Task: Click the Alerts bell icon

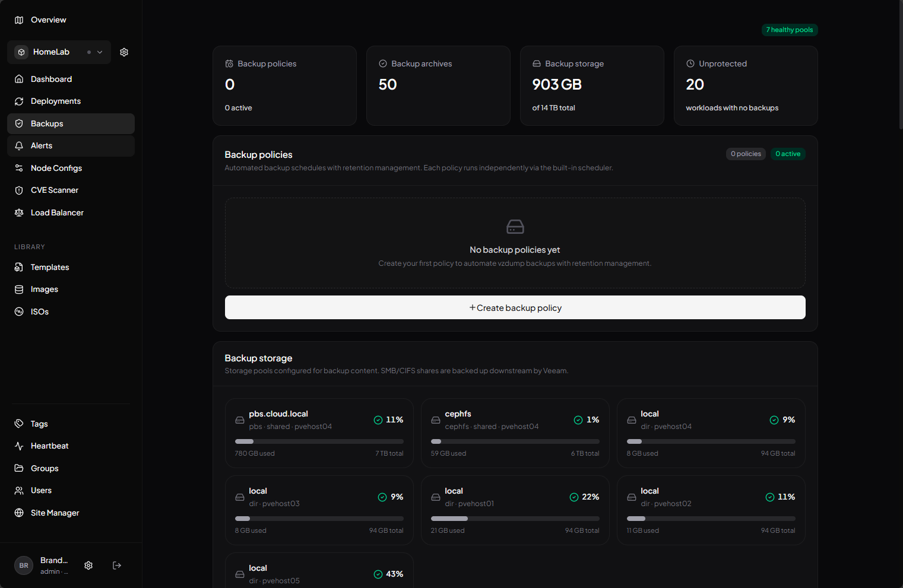Action: (19, 146)
